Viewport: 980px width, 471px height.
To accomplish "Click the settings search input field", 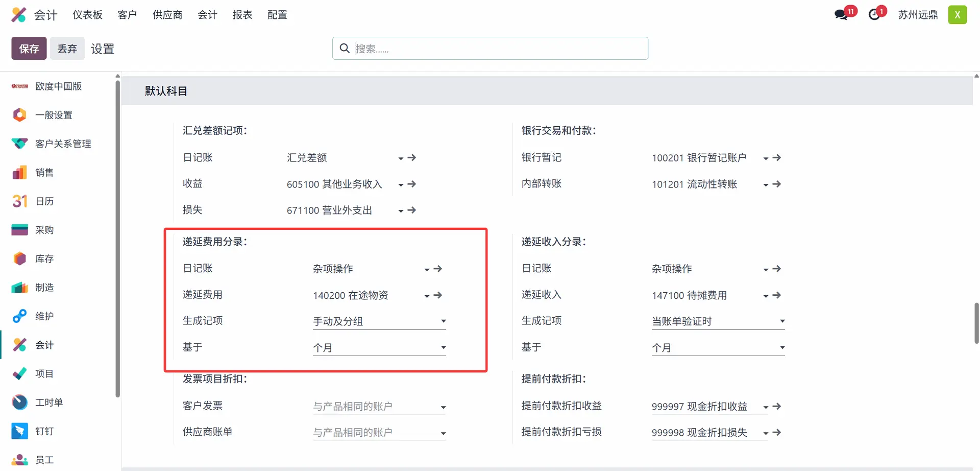I will (x=498, y=49).
